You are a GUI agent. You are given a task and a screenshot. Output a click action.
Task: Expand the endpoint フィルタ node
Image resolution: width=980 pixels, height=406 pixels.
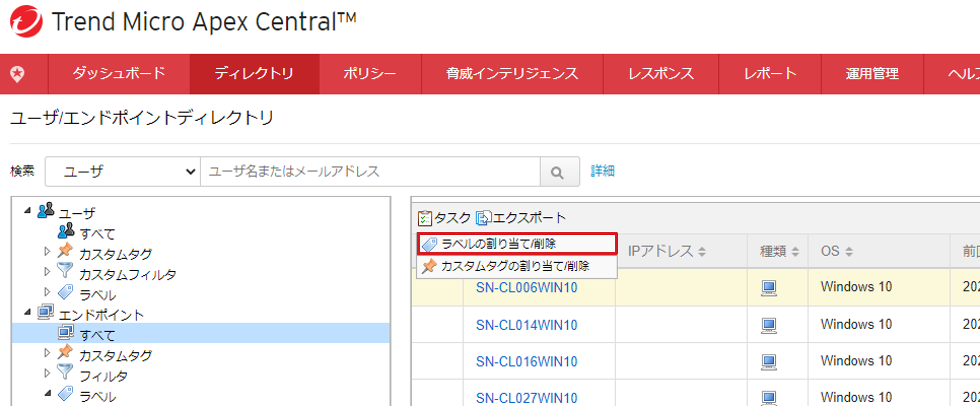pyautogui.click(x=47, y=373)
